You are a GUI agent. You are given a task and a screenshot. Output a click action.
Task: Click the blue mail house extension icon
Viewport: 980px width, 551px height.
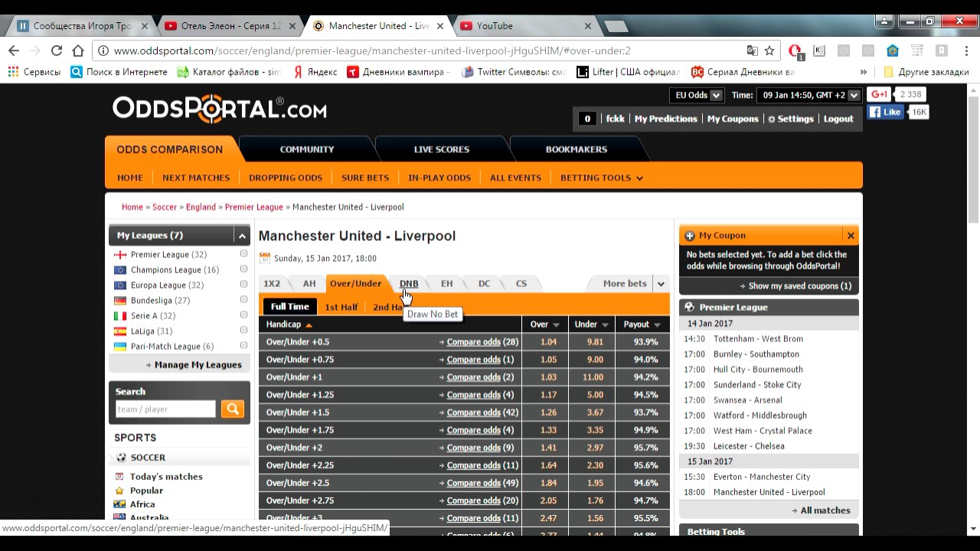click(892, 51)
